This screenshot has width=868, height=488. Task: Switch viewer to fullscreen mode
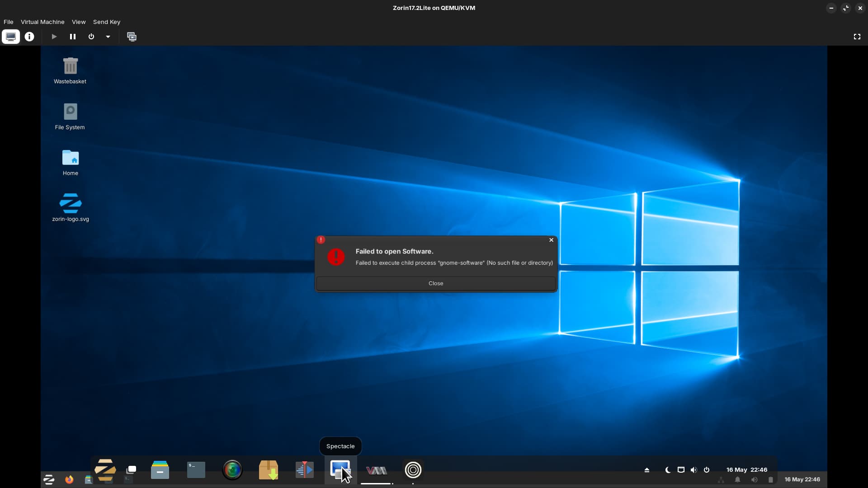(857, 37)
